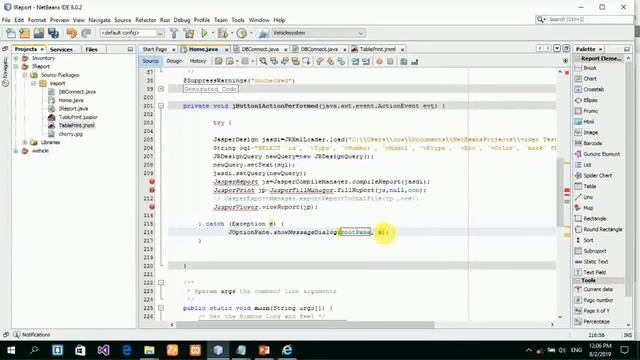Switch to the Files tab
This screenshot has height=360, width=640.
point(91,49)
